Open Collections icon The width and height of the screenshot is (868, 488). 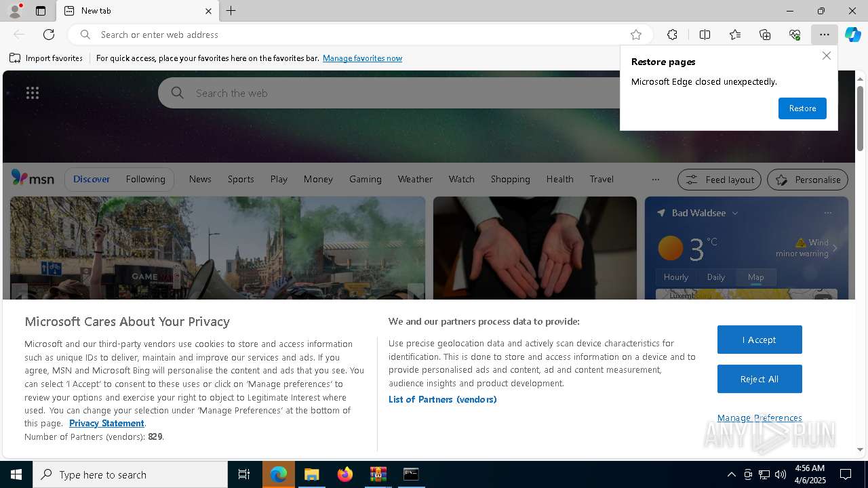(765, 35)
